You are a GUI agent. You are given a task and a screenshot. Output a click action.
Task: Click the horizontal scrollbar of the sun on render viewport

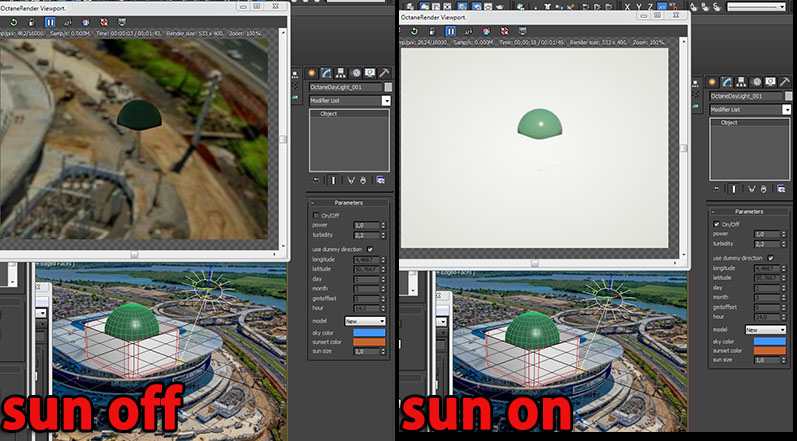click(x=535, y=263)
